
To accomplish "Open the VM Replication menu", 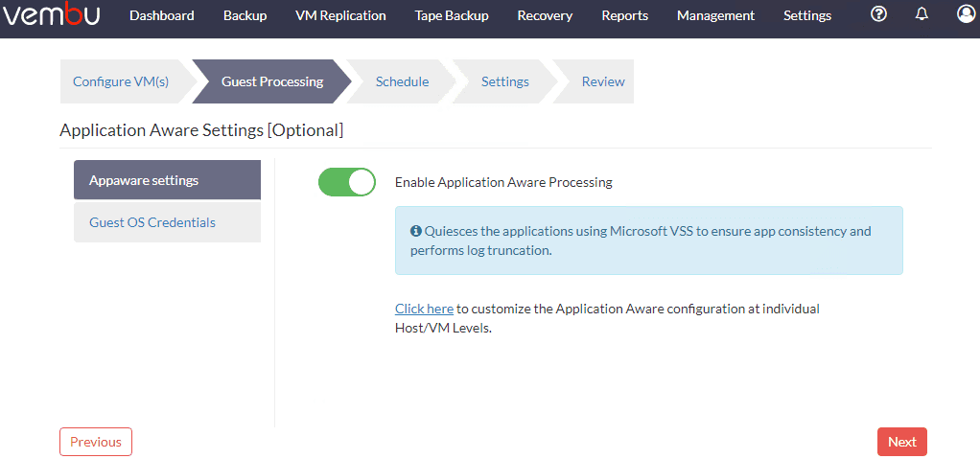I will coord(340,15).
